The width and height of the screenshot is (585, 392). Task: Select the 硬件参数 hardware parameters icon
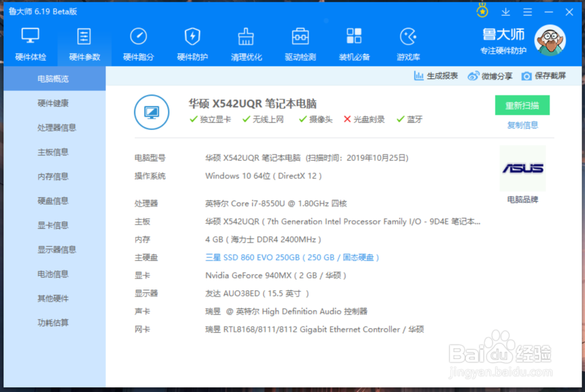point(84,44)
